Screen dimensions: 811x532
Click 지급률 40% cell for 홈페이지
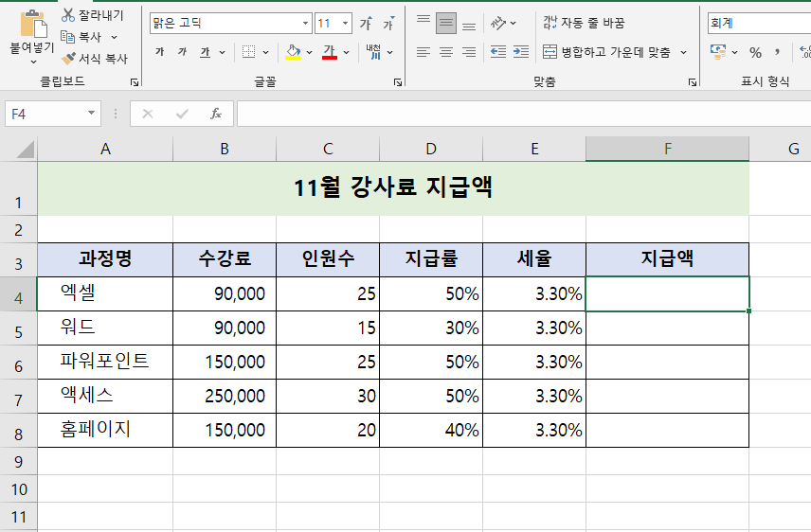click(x=431, y=430)
